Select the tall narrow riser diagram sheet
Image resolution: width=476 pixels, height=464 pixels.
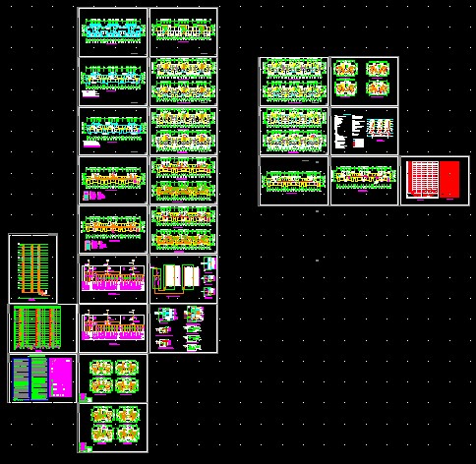point(32,268)
